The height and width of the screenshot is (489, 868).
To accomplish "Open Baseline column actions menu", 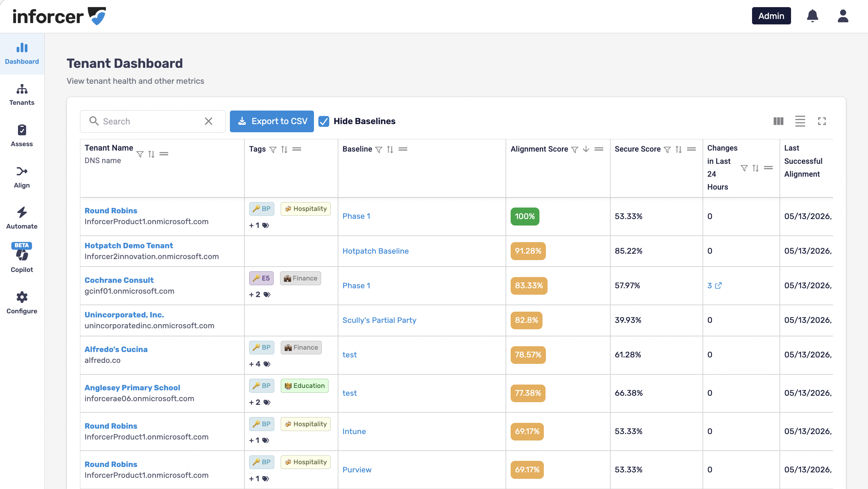I will coord(403,149).
